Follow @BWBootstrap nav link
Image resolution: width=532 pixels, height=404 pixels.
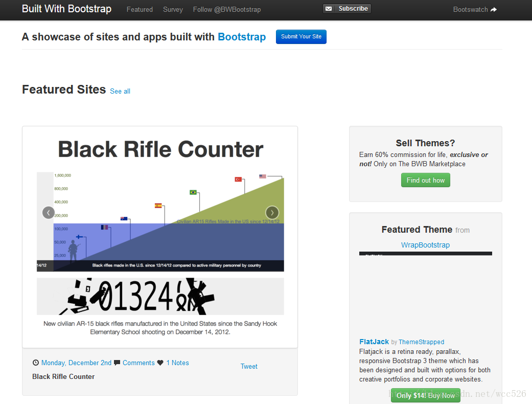pos(227,10)
